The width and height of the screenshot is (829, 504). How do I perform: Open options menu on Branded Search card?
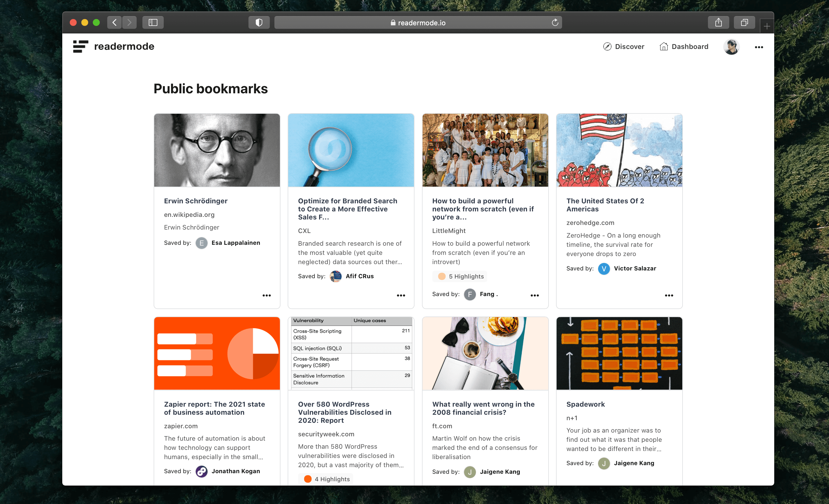(401, 295)
